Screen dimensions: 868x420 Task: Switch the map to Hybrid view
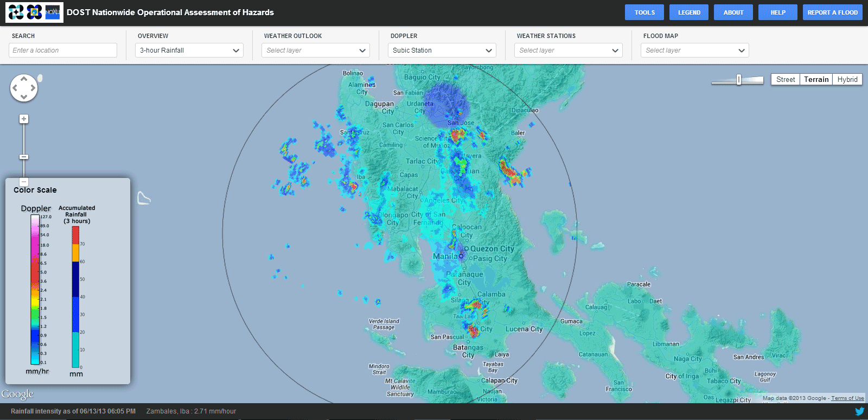[847, 80]
